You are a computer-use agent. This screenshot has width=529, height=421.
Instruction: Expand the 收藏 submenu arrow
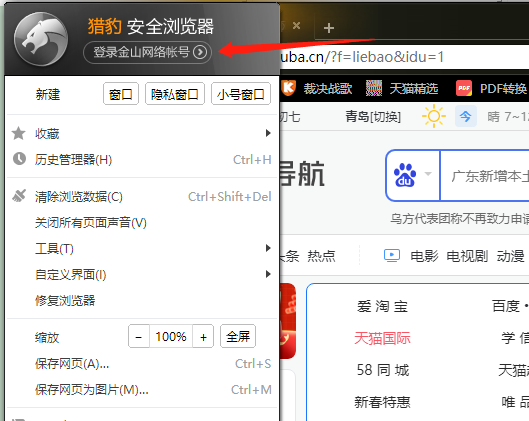point(268,133)
